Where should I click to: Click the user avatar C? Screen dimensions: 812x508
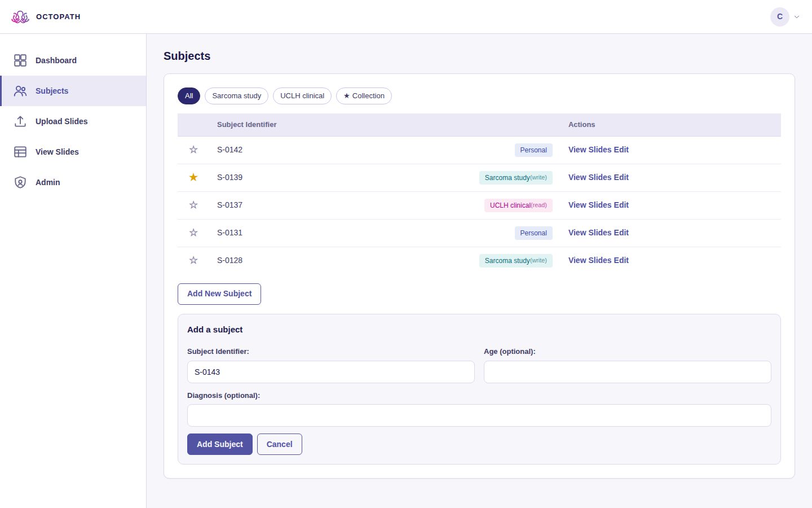[780, 17]
